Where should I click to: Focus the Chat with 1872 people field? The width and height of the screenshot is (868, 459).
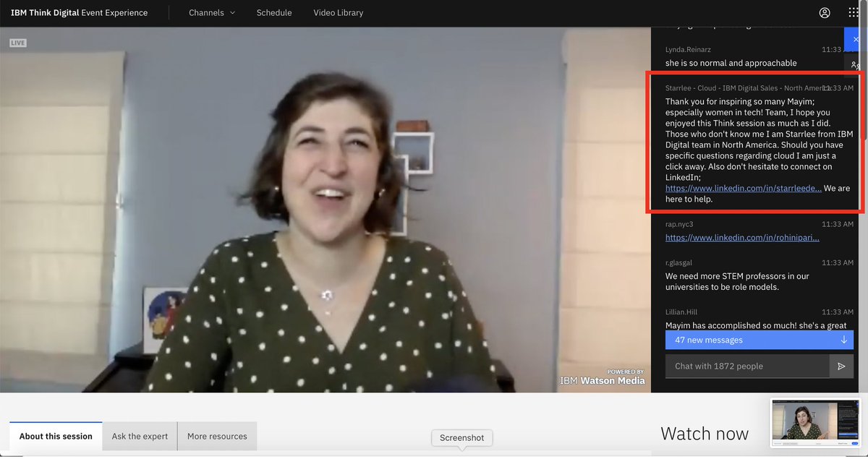click(747, 366)
